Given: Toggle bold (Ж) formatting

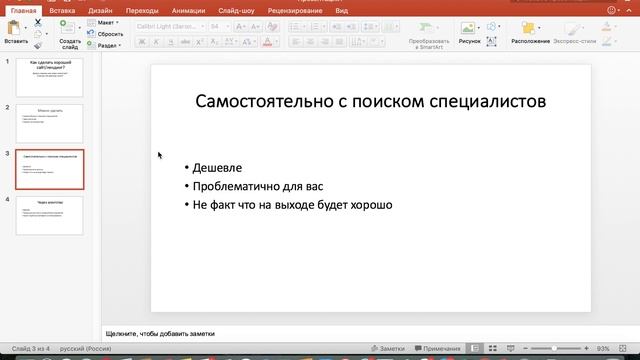Looking at the screenshot, I should coord(142,42).
